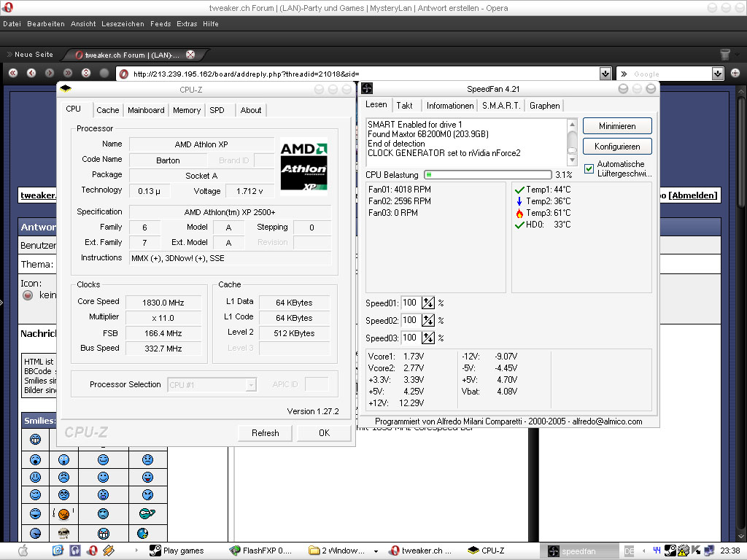Select the 'kein' icon radio button
Screen dimensions: 747x560
[x=28, y=295]
